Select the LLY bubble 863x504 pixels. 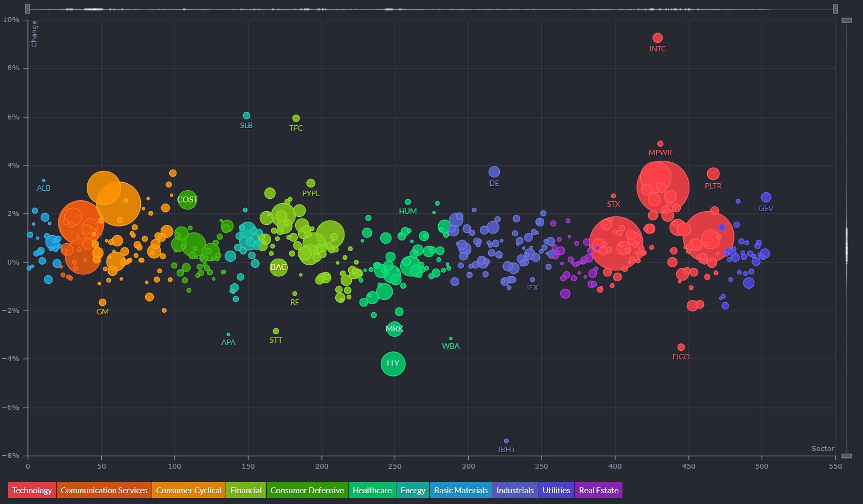(393, 364)
